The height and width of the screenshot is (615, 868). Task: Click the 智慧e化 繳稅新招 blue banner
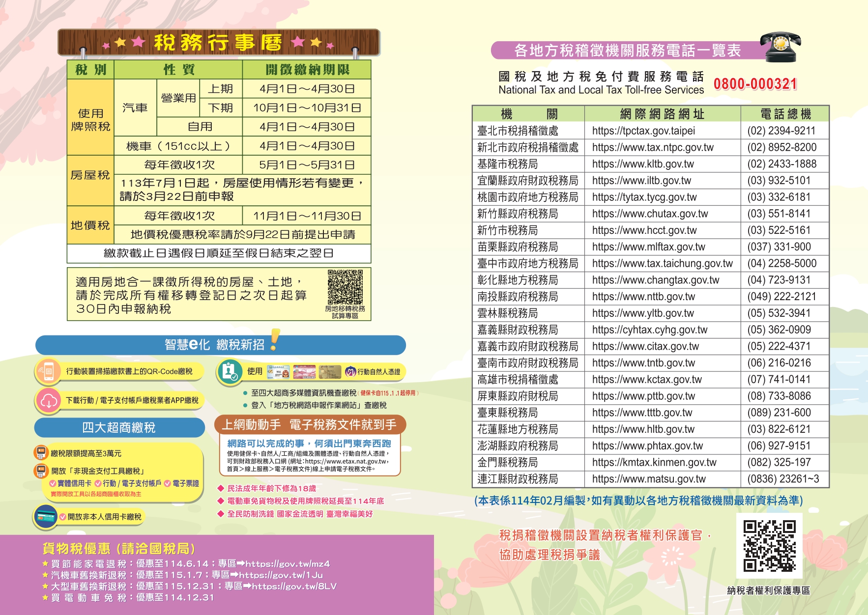point(220,345)
